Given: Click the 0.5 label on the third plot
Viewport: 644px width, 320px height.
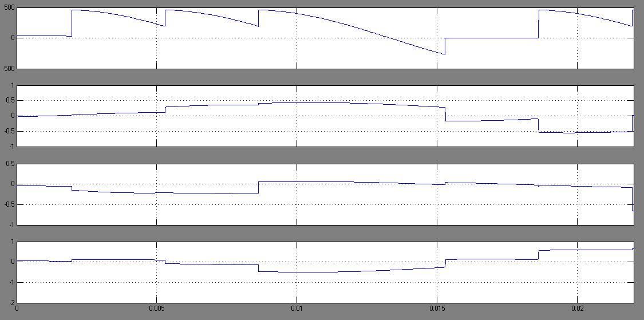Looking at the screenshot, I should click(x=10, y=164).
